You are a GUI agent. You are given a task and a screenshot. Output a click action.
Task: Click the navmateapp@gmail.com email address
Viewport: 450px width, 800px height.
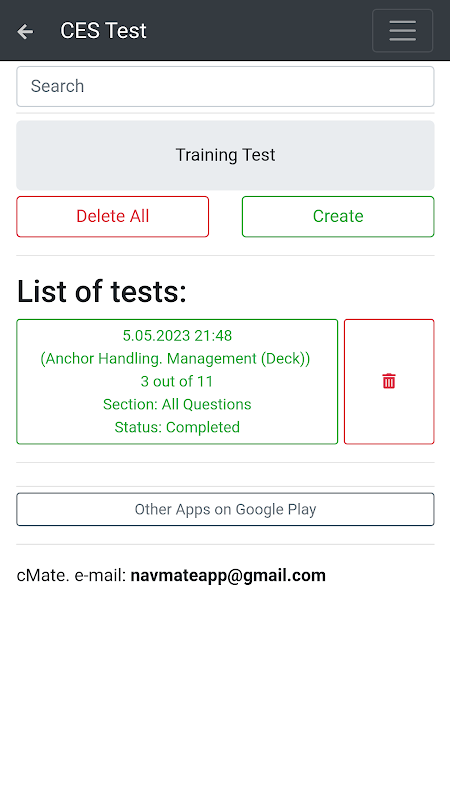228,576
